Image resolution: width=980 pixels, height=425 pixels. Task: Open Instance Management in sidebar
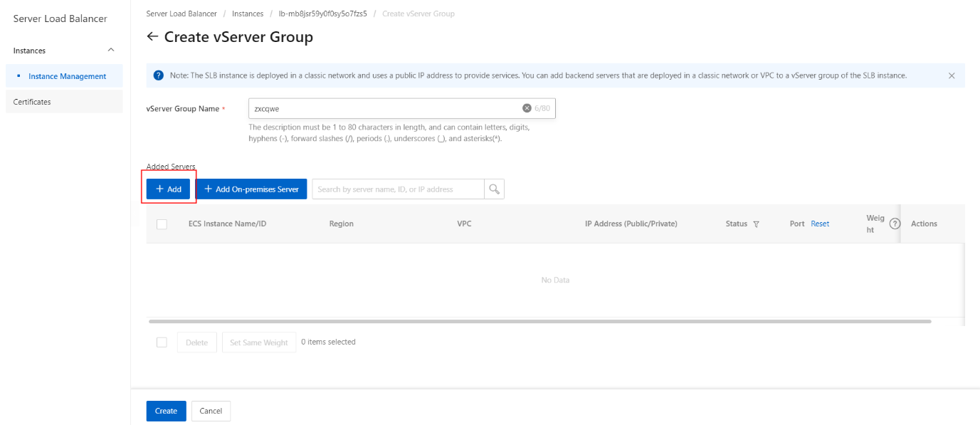pyautogui.click(x=67, y=76)
